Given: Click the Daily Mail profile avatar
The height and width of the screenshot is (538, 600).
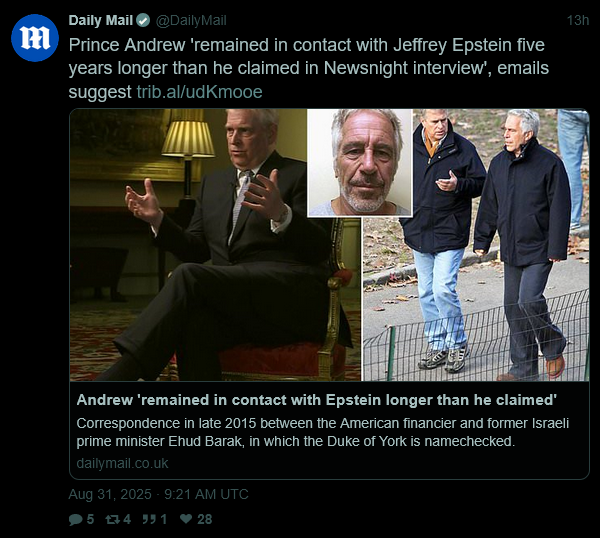Looking at the screenshot, I should (34, 38).
